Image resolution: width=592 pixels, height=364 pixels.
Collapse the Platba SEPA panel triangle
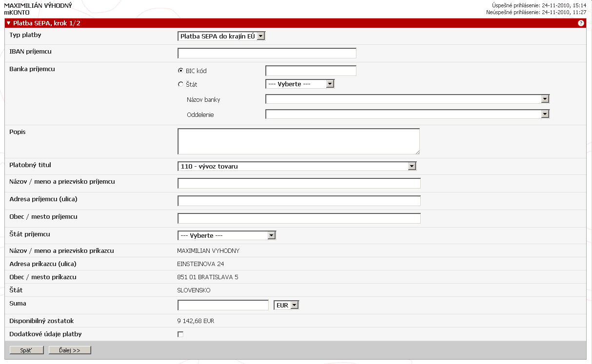click(8, 23)
